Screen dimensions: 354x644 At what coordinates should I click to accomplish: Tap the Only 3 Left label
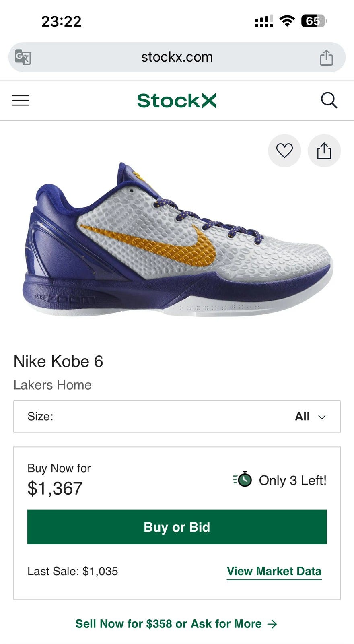[x=292, y=480]
